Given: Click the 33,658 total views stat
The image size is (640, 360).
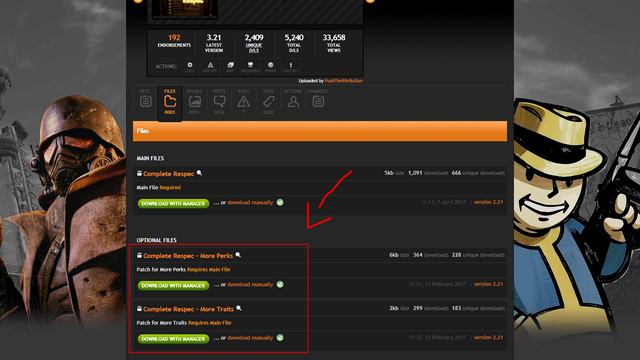Looking at the screenshot, I should tap(334, 43).
